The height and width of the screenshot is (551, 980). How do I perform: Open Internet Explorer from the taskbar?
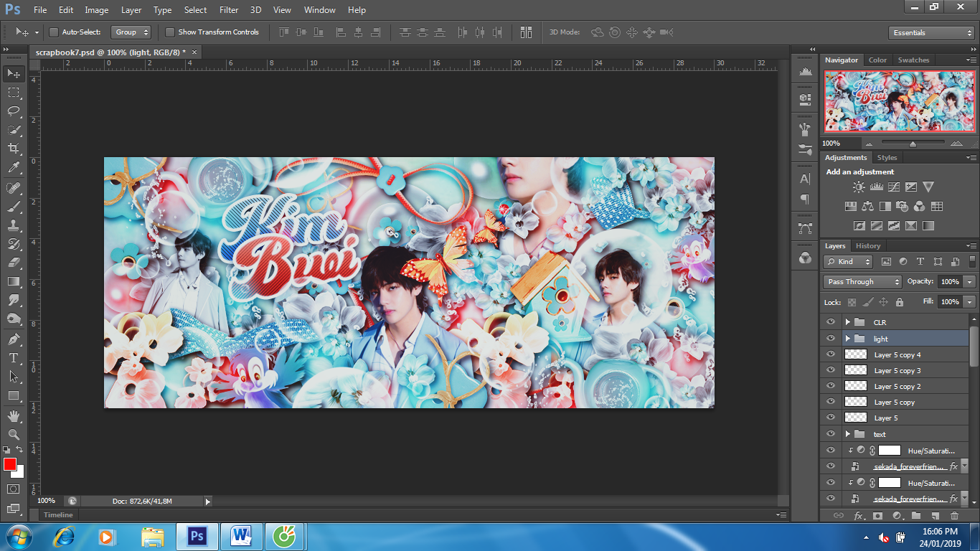[65, 536]
